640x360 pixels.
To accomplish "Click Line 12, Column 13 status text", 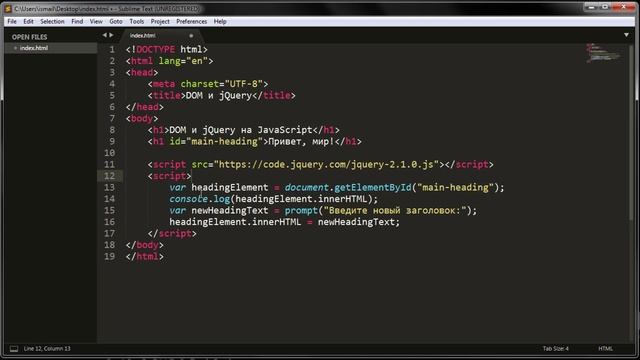I will tap(47, 349).
